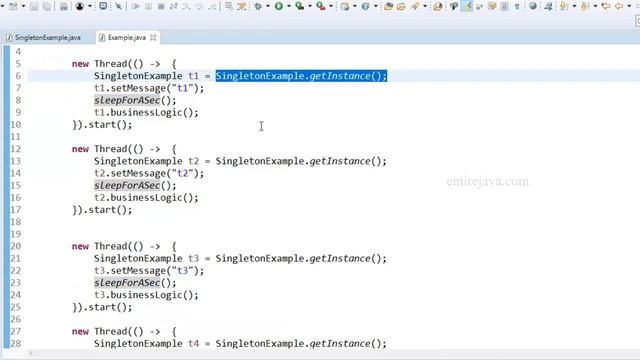Click the Previous Annotation icon
Screen dimensions: 640x360
pyautogui.click(x=585, y=6)
